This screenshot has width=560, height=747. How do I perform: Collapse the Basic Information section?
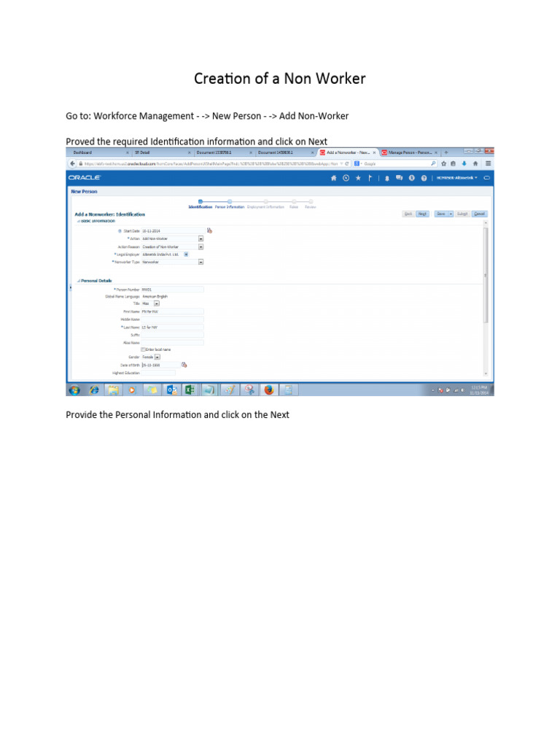[79, 221]
